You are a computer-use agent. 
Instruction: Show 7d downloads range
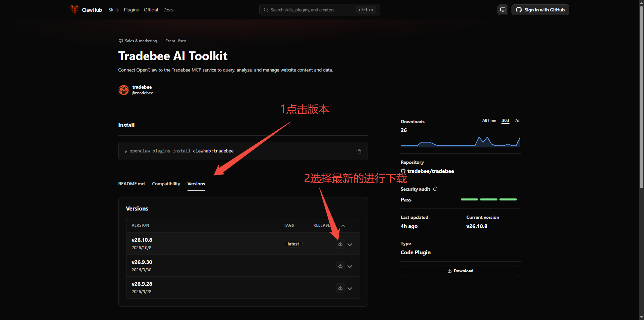point(517,121)
